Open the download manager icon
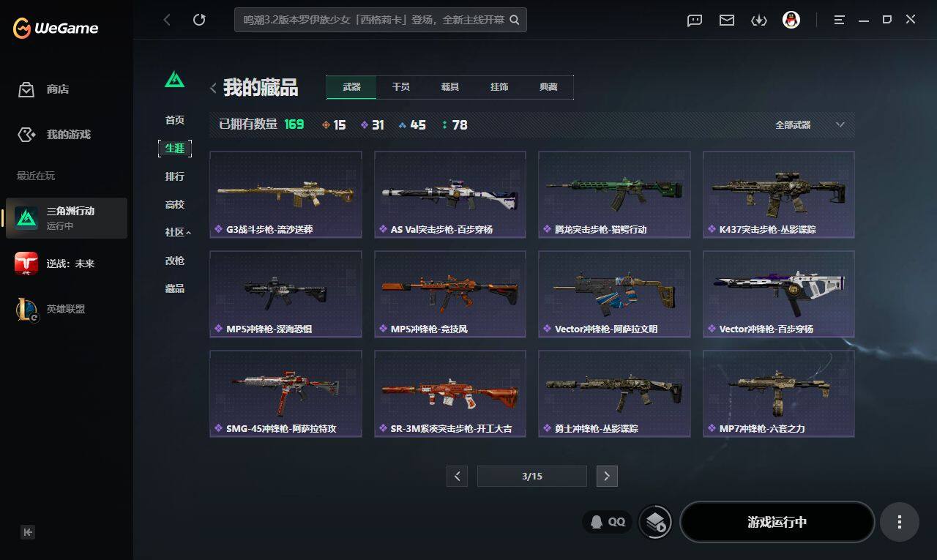Image resolution: width=937 pixels, height=560 pixels. [759, 20]
